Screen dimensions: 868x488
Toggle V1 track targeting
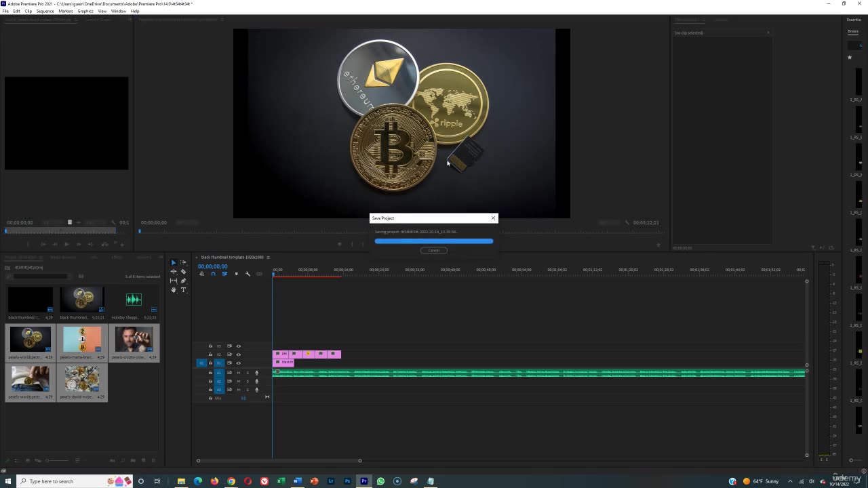click(218, 363)
